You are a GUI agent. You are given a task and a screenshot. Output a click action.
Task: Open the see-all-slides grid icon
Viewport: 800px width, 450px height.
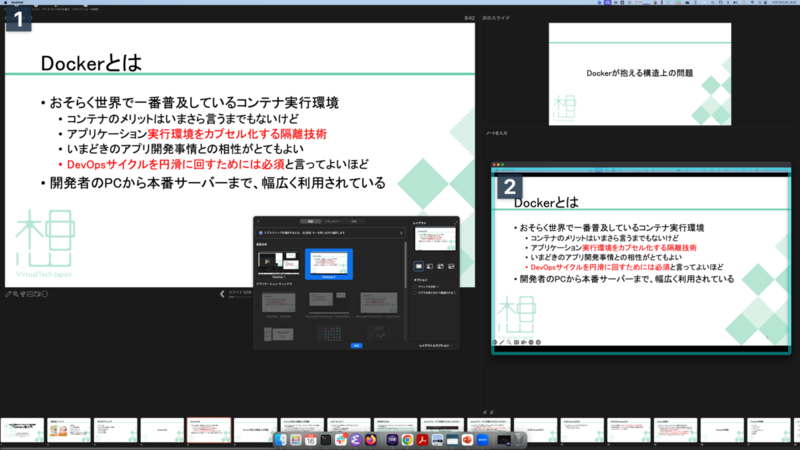point(23,294)
